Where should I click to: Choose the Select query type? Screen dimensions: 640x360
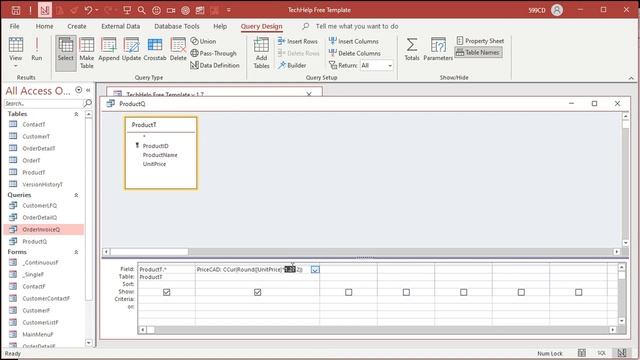point(66,53)
